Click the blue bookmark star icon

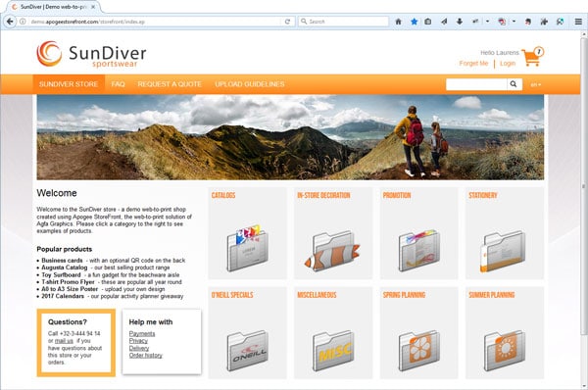[x=414, y=22]
